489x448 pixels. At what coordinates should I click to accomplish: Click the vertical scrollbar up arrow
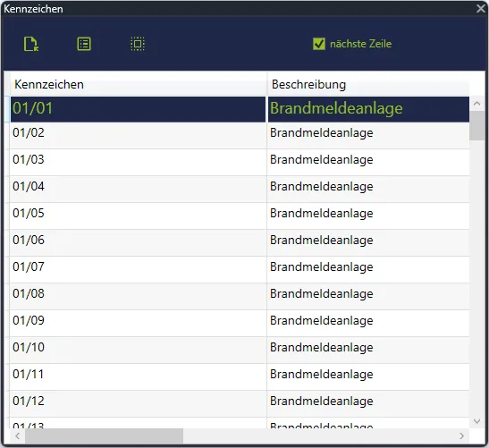pyautogui.click(x=476, y=103)
